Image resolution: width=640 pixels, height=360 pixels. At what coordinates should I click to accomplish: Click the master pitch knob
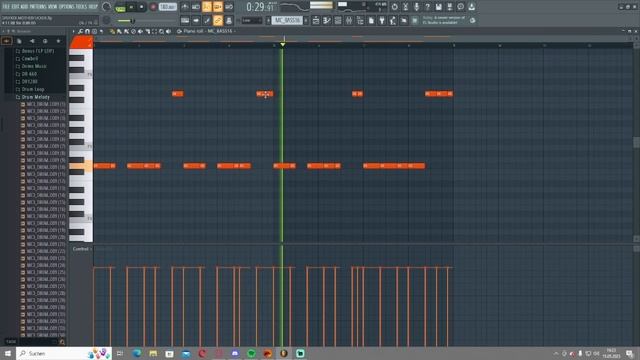(106, 20)
